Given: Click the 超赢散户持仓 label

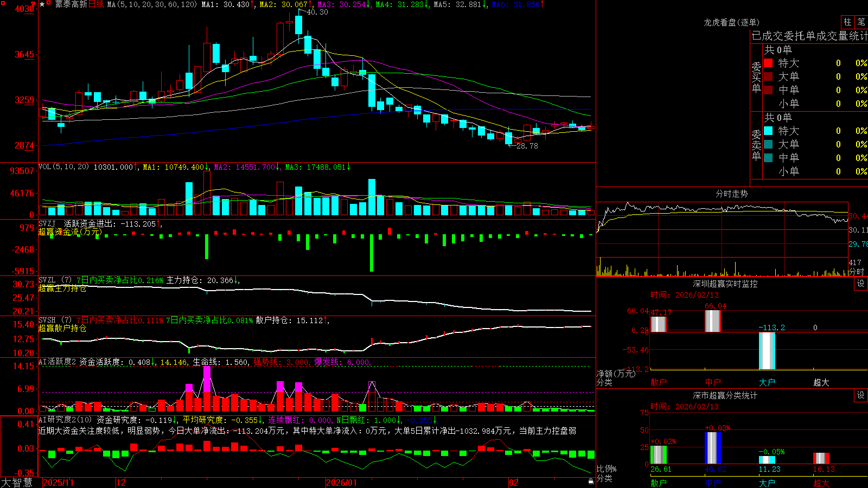Looking at the screenshot, I should coord(62,328).
